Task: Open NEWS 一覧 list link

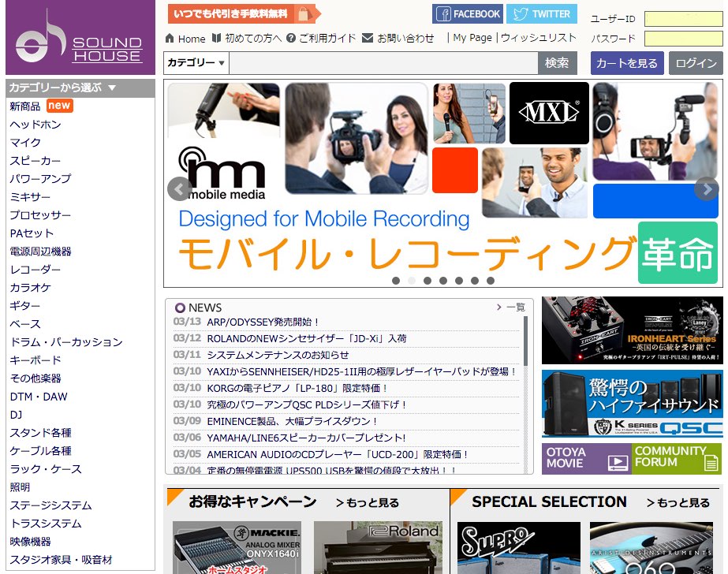Action: 511,307
